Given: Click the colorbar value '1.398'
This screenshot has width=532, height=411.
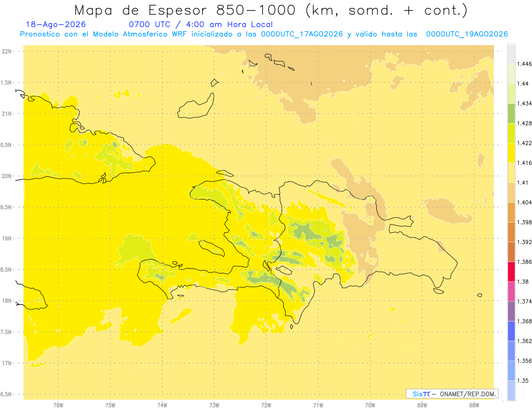Looking at the screenshot, I should tap(524, 222).
